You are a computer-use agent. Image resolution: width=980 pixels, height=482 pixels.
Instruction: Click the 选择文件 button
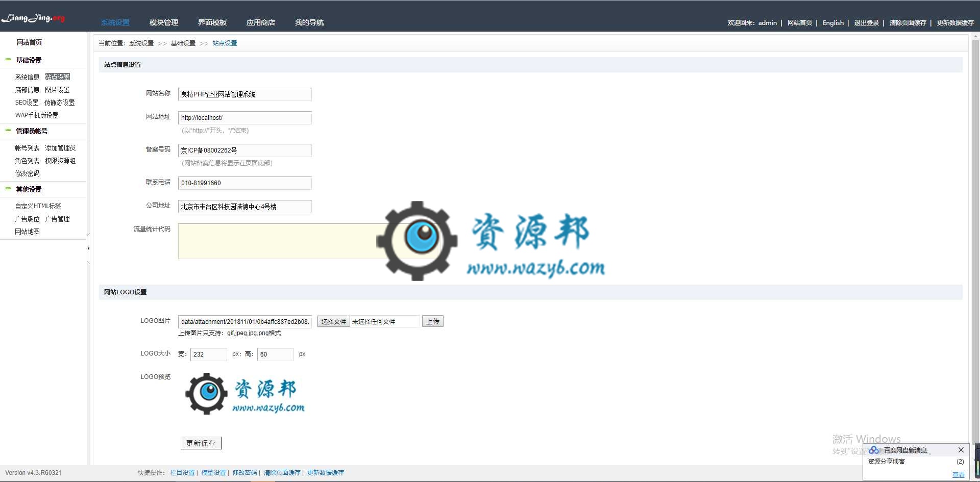tap(333, 321)
